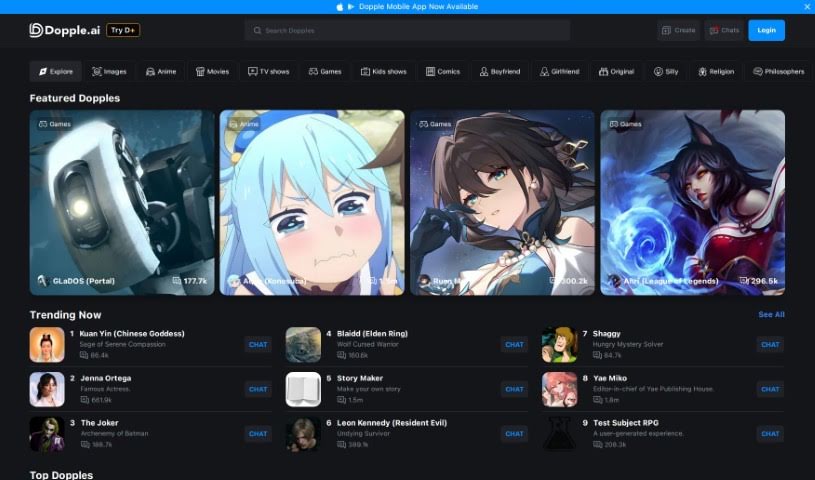Click the Blaidd avatar thumbnail
The image size is (815, 480).
click(x=303, y=345)
